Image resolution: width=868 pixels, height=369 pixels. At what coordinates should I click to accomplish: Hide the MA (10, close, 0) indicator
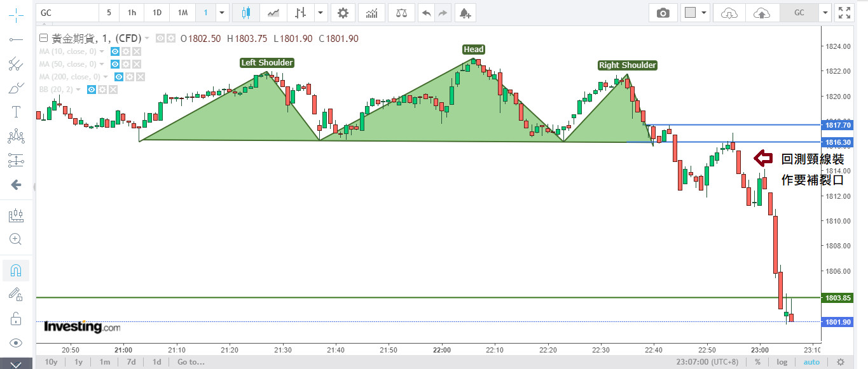(x=115, y=51)
